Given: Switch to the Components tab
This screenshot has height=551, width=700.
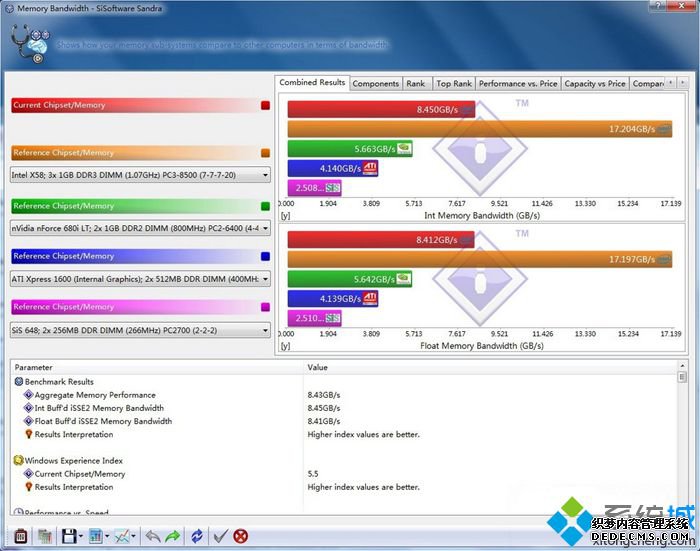Looking at the screenshot, I should (375, 83).
